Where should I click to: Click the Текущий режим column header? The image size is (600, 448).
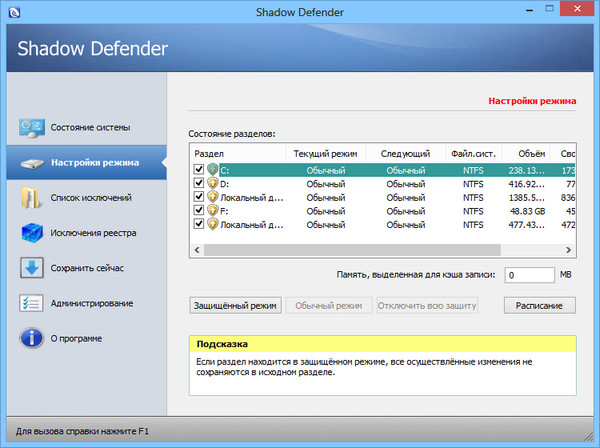pyautogui.click(x=326, y=154)
